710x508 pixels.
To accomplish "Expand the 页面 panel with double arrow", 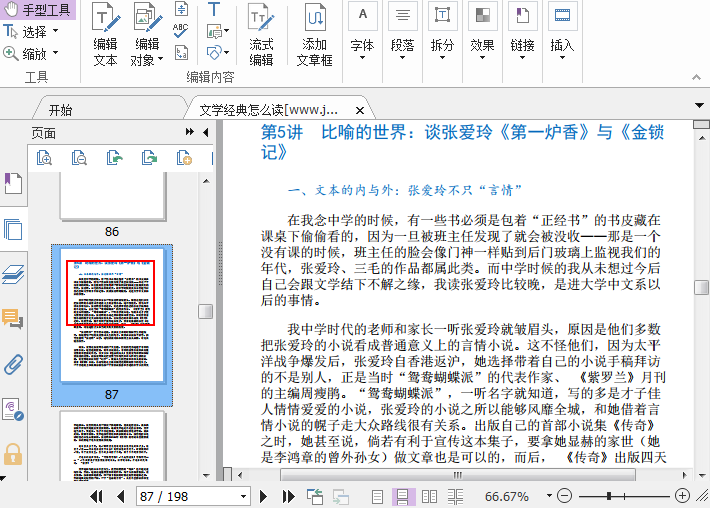I will click(190, 132).
